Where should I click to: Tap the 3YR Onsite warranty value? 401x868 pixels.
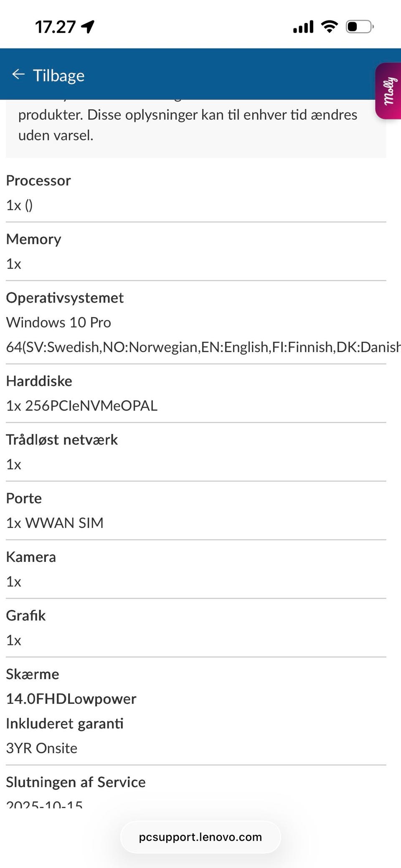[42, 748]
